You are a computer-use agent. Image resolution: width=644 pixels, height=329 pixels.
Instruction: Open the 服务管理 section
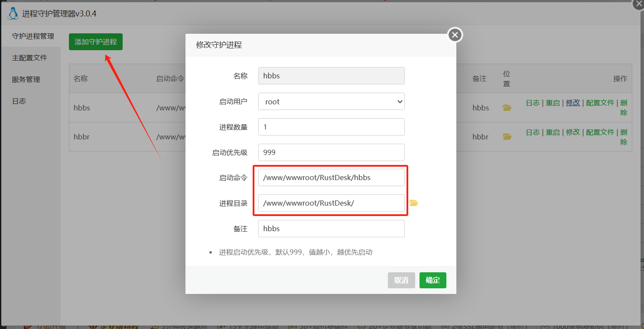tap(26, 79)
